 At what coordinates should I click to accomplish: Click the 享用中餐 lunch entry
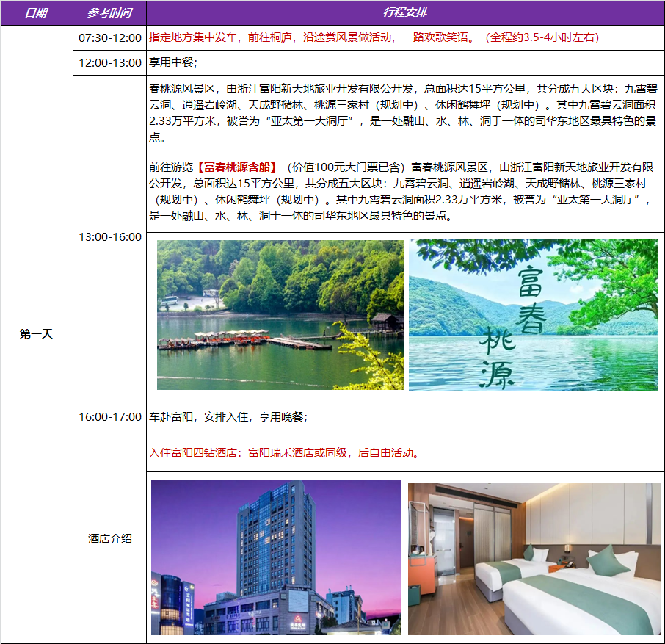click(x=173, y=62)
